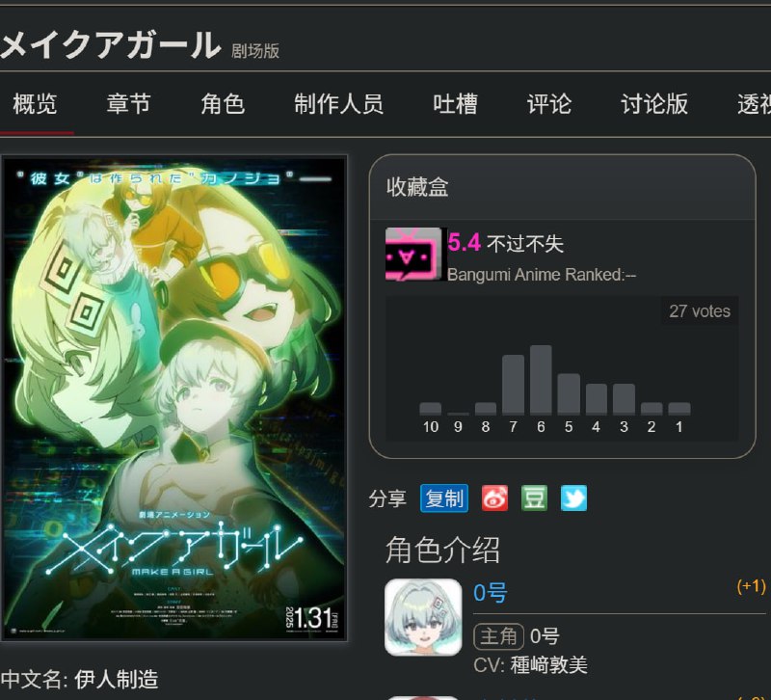Click the (+1) comment count link
Screen dimensions: 771x700
click(751, 586)
